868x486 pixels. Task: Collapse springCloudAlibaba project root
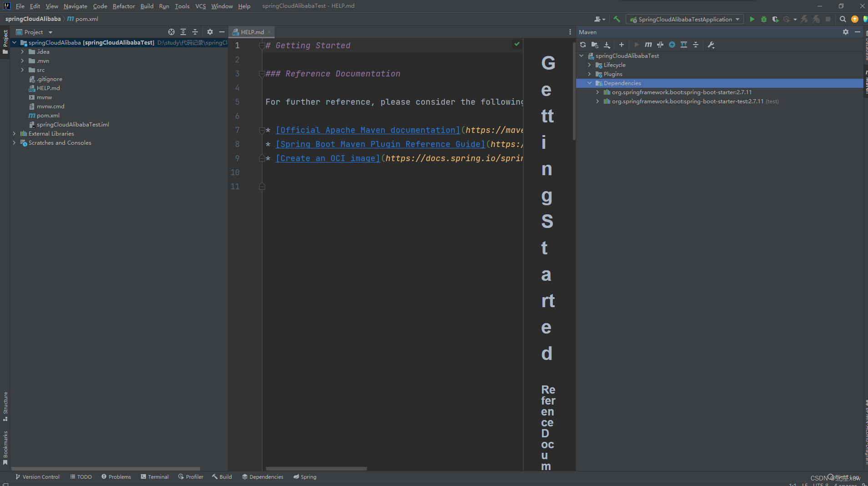point(14,43)
